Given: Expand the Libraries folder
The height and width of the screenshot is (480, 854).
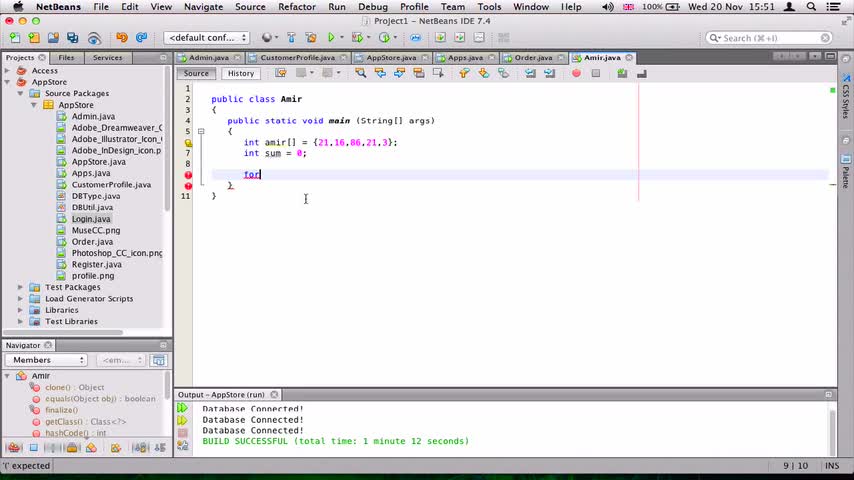Looking at the screenshot, I should (20, 310).
